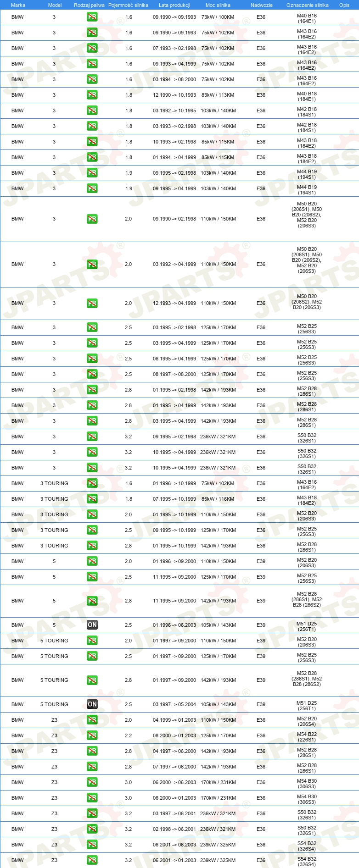
Task: Click the Pojemność silnika column header
Action: 128,5
